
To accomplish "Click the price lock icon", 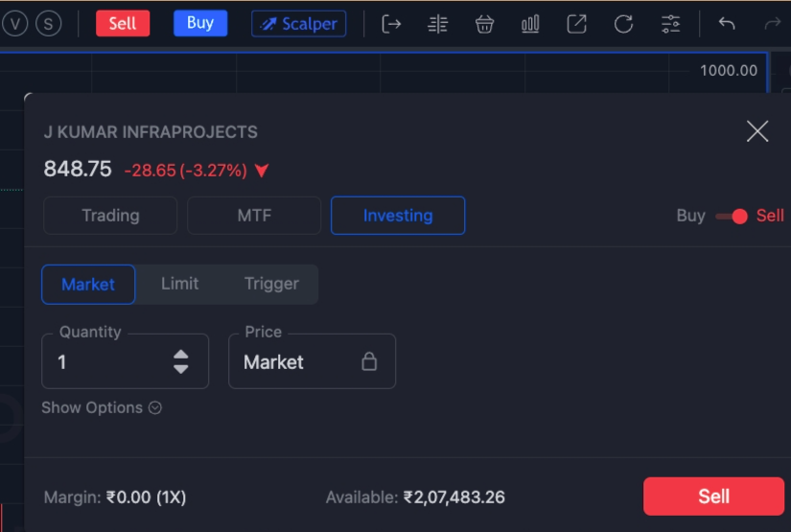I will 369,361.
